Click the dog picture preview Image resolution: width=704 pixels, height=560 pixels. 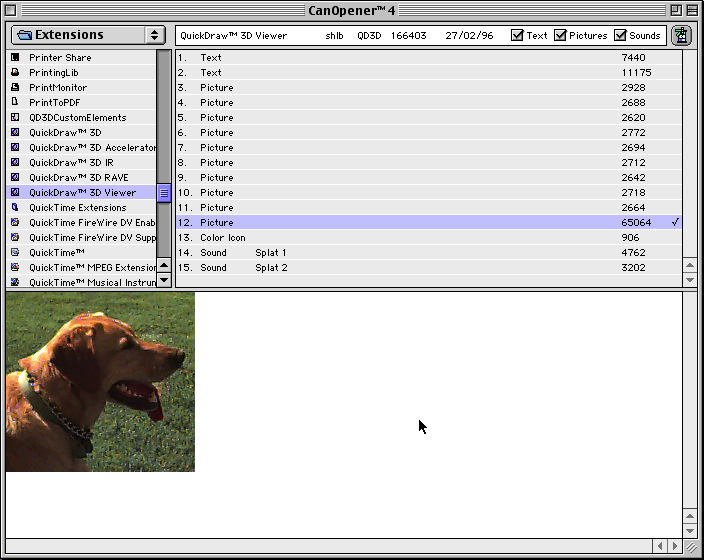coord(100,382)
